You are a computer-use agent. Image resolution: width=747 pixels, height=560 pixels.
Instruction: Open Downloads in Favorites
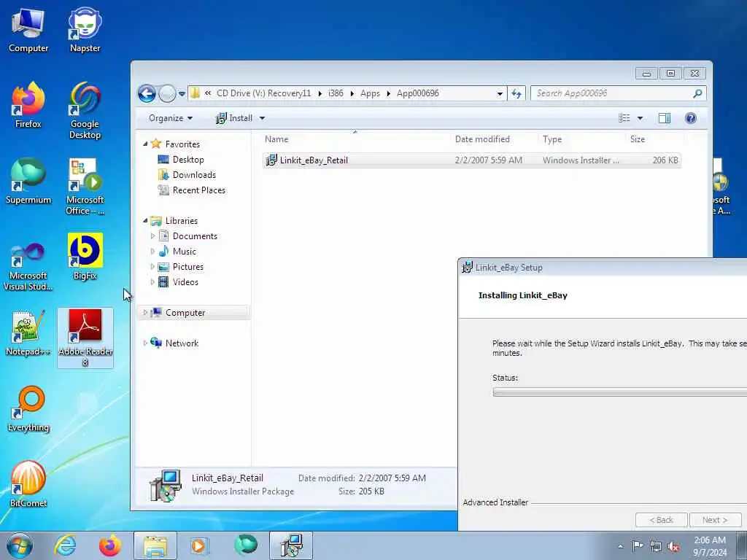pos(194,175)
